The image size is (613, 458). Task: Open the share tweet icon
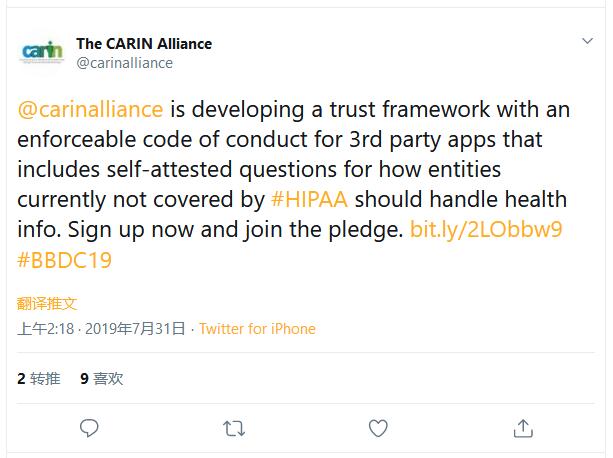tap(522, 428)
